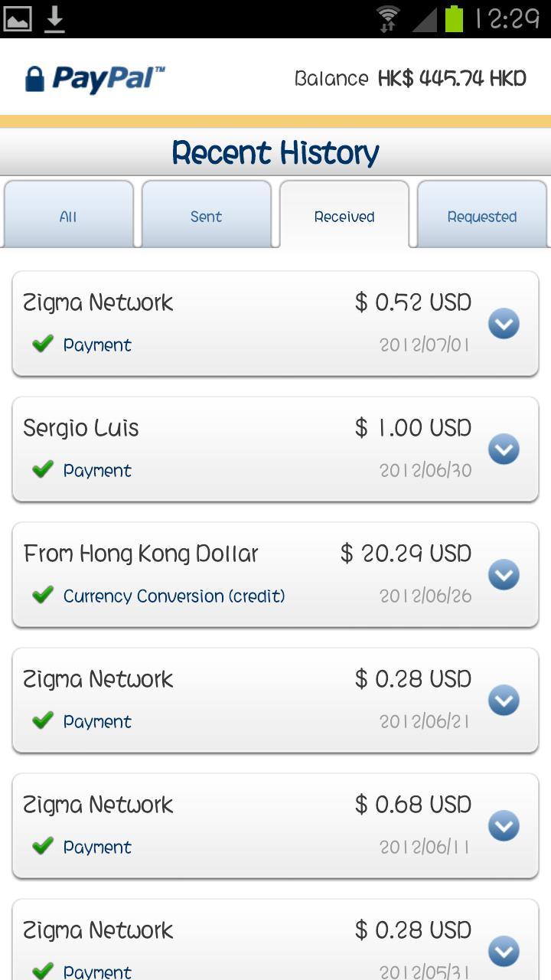Switch to the All tab
The width and height of the screenshot is (551, 980).
68,217
